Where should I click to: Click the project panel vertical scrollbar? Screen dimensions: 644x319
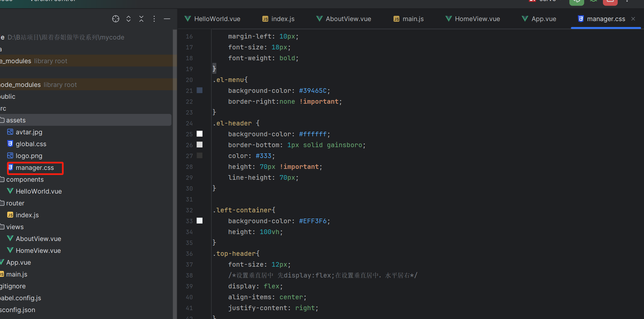coord(175,174)
